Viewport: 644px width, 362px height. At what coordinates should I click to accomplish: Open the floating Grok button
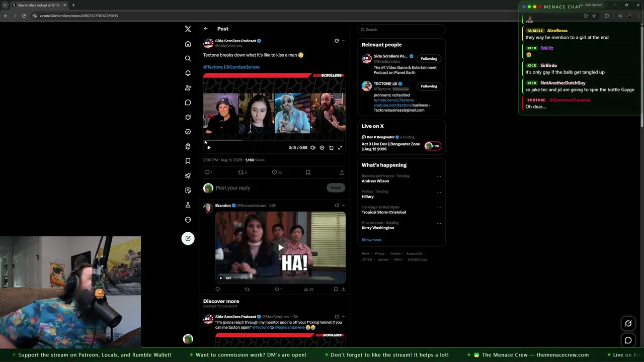[x=628, y=323]
